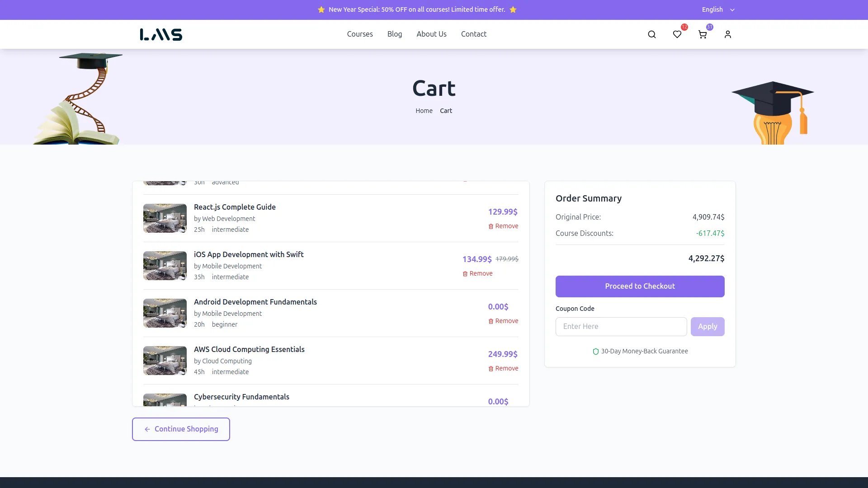Open the Courses menu item

point(360,34)
